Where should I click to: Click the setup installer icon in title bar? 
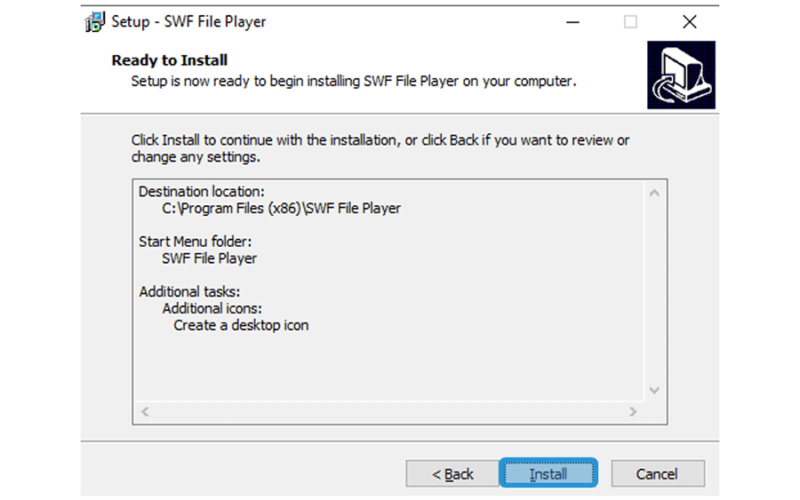[95, 22]
